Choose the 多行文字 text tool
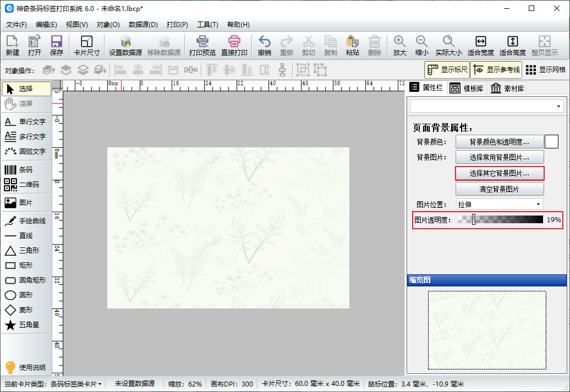The width and height of the screenshot is (570, 392). 26,136
